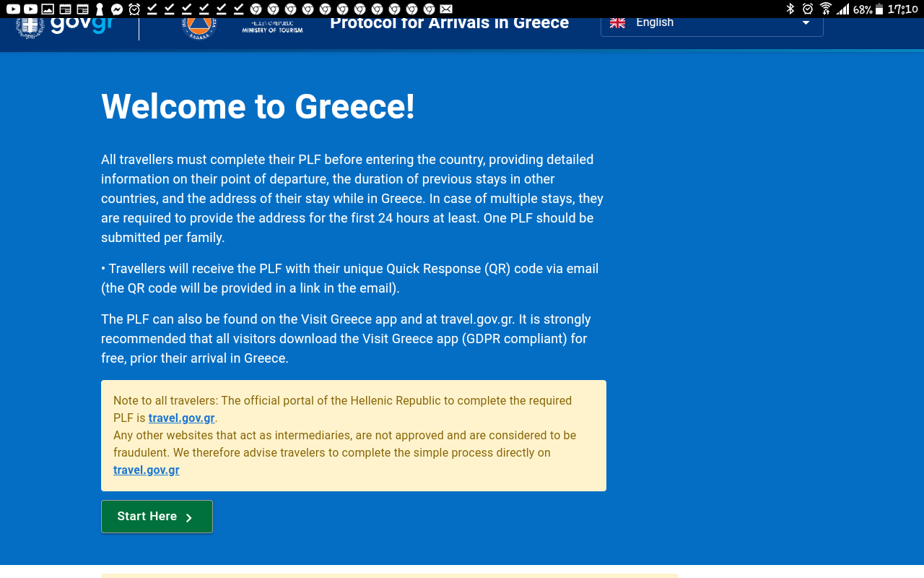Screen dimensions: 924x578
Task: Click the language selector's dropdown arrow
Action: pos(806,22)
